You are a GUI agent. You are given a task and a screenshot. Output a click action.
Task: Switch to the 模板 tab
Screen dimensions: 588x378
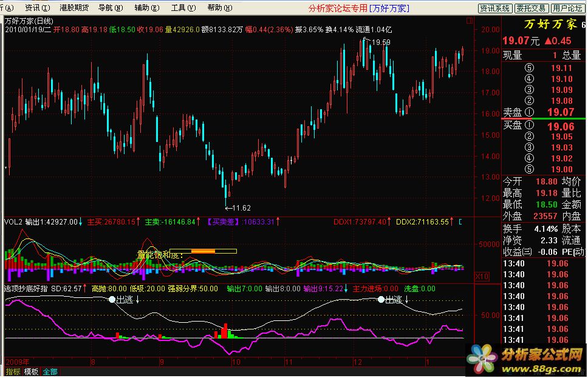tap(32, 372)
